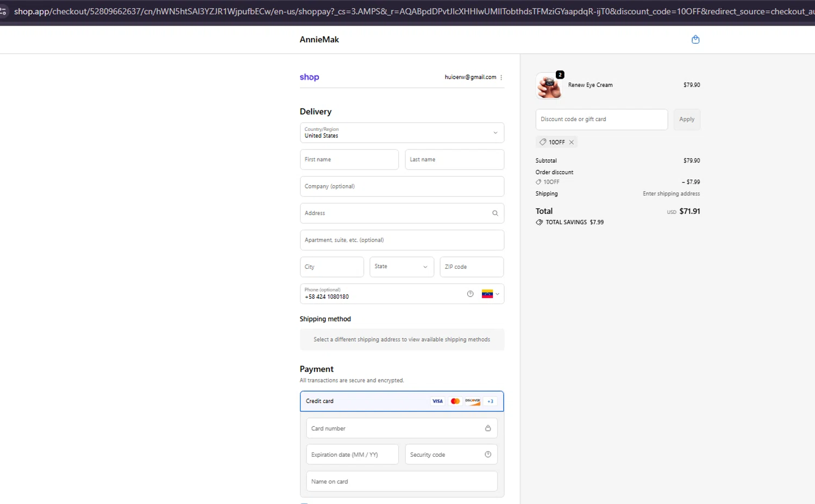Screen dimensions: 815x504
Task: Show the +3 more card types
Action: click(491, 401)
